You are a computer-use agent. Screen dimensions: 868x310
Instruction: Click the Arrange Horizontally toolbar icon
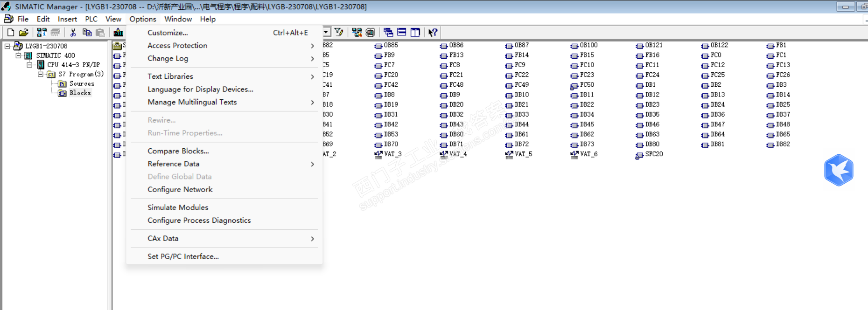[x=402, y=32]
